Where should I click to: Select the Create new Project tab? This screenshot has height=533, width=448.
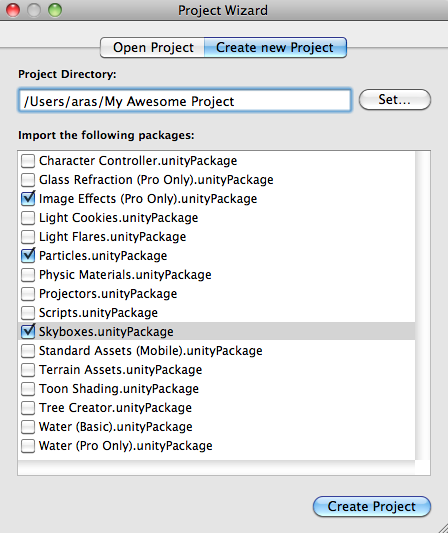[275, 48]
